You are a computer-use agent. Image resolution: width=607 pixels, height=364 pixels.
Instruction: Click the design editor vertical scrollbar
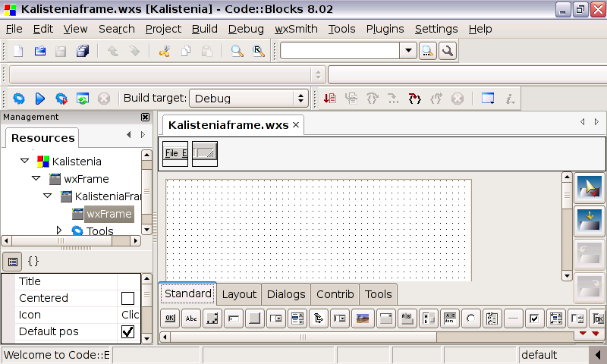[x=567, y=226]
